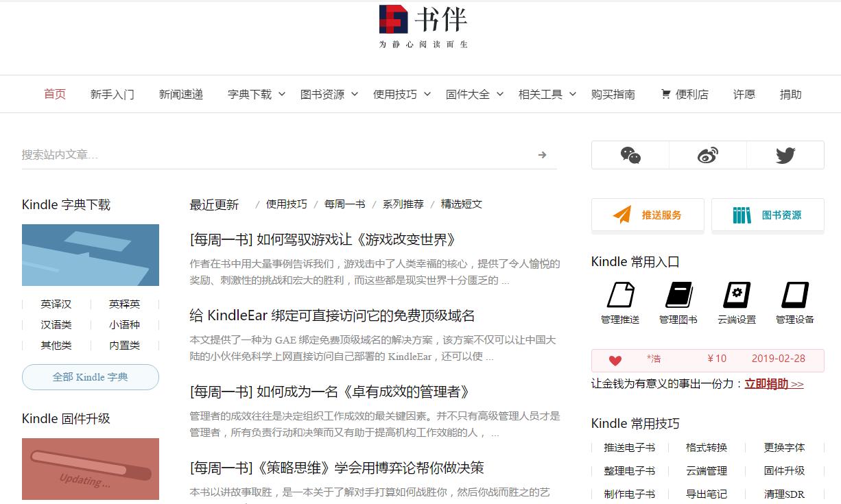Open the Twitter icon

click(785, 155)
